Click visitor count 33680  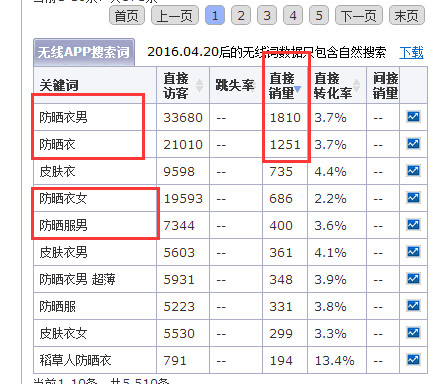(x=183, y=118)
